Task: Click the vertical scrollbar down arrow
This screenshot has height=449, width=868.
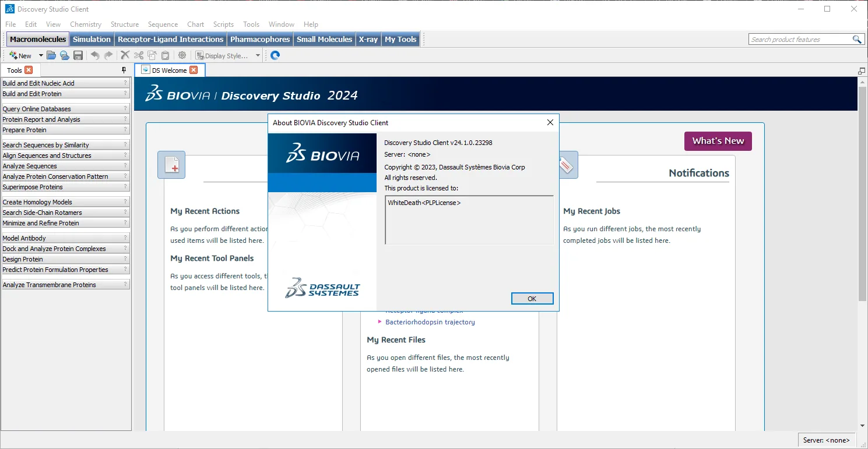Action: (x=863, y=426)
